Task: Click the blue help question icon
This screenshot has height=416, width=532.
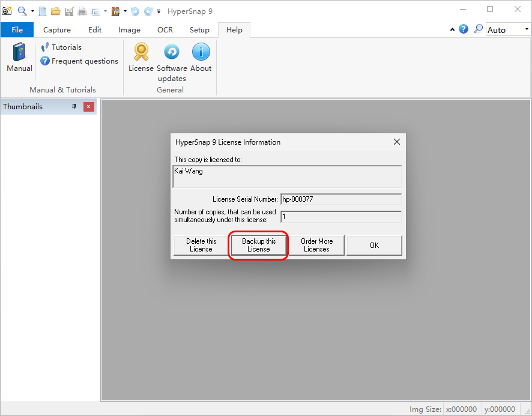Action: coord(464,29)
